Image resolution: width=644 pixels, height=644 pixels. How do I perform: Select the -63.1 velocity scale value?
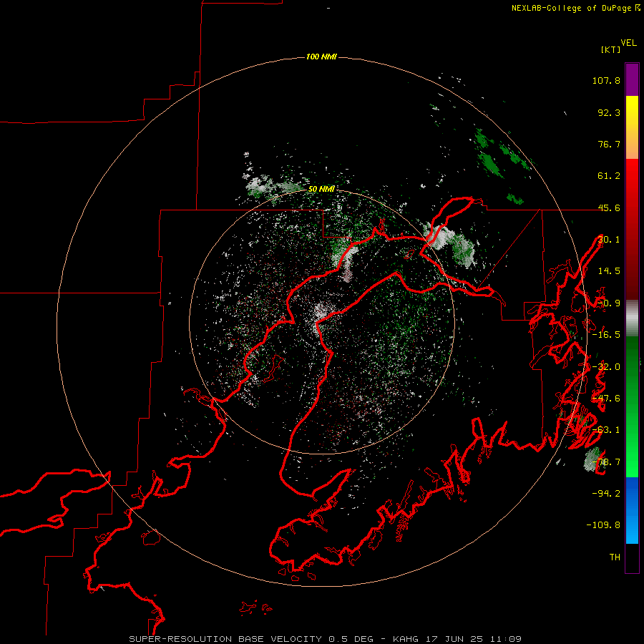tap(606, 430)
